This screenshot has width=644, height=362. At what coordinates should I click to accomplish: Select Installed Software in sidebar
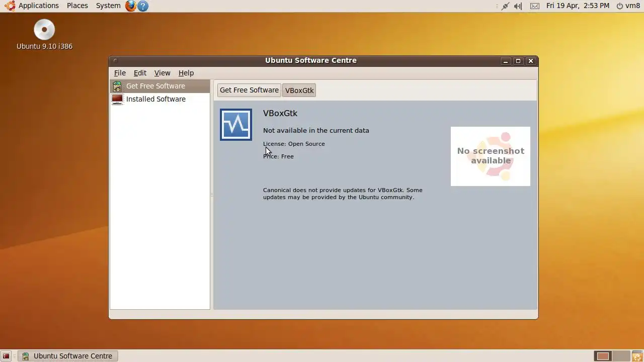click(160, 99)
